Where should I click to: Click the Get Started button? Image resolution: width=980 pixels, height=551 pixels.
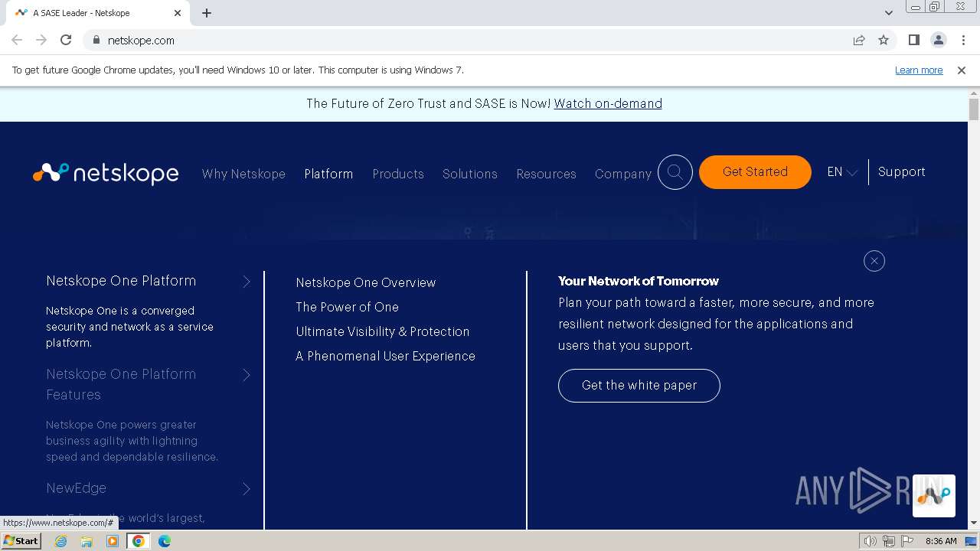[x=755, y=171]
